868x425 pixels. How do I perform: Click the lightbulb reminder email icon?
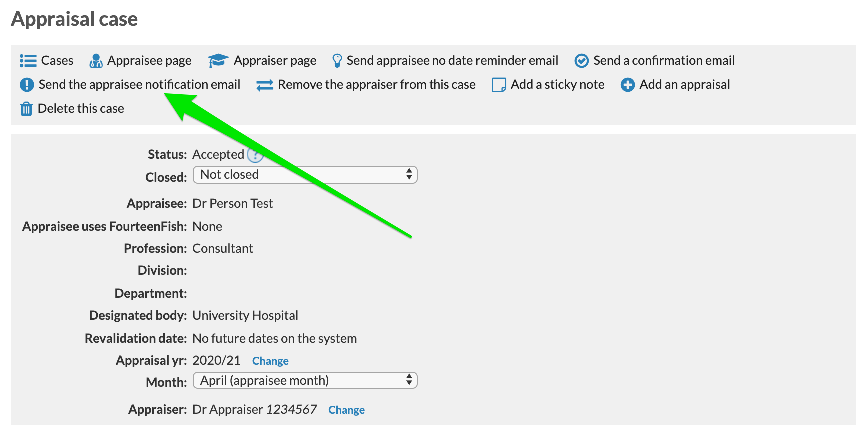click(x=337, y=61)
